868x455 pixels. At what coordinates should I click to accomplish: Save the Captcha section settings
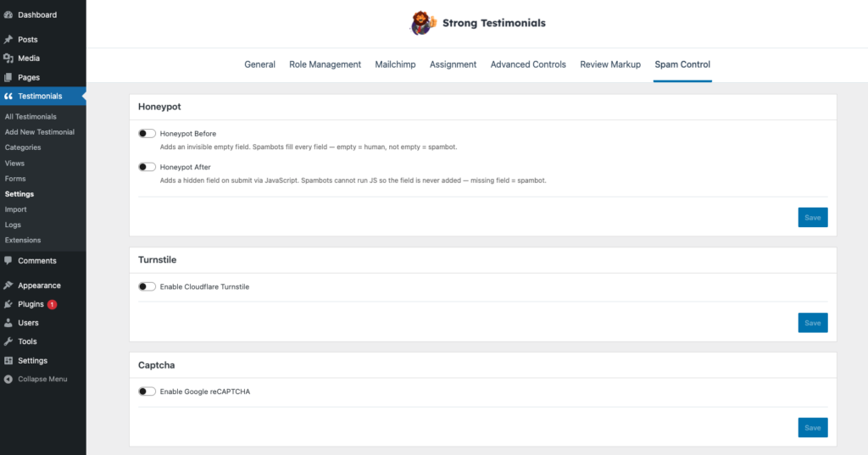coord(813,427)
